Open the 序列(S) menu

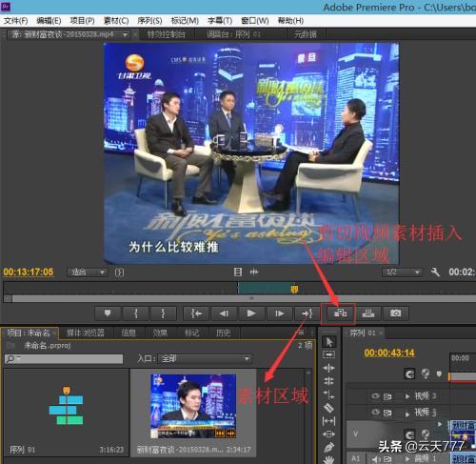(x=149, y=21)
